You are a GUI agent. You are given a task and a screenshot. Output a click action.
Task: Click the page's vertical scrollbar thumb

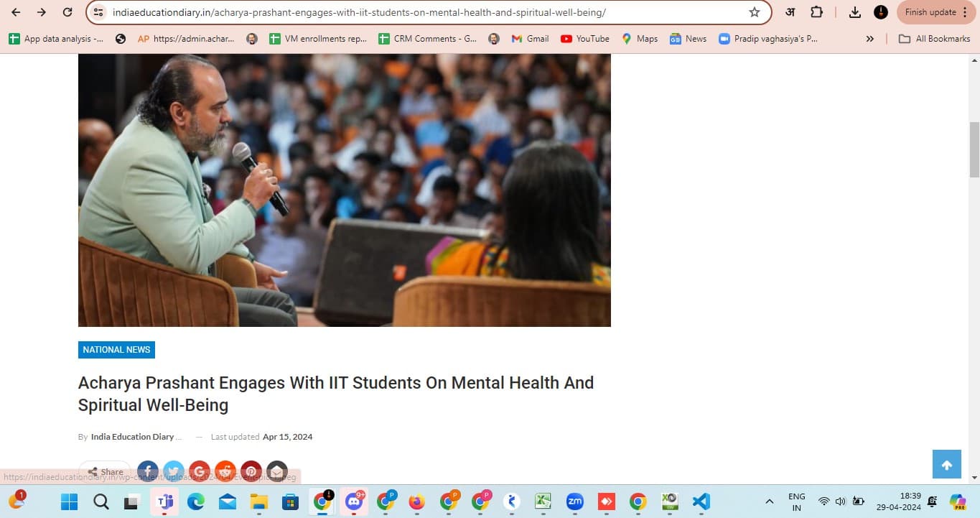(x=974, y=149)
